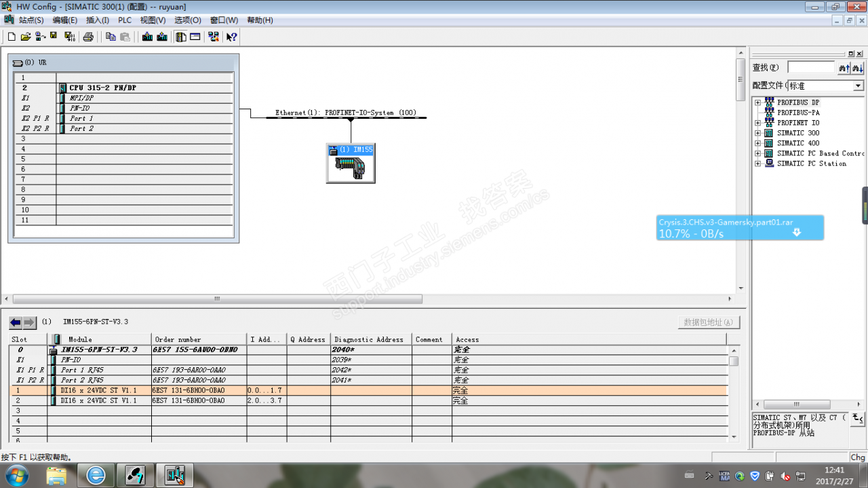Open the 插入(I) Insert menu

click(98, 20)
